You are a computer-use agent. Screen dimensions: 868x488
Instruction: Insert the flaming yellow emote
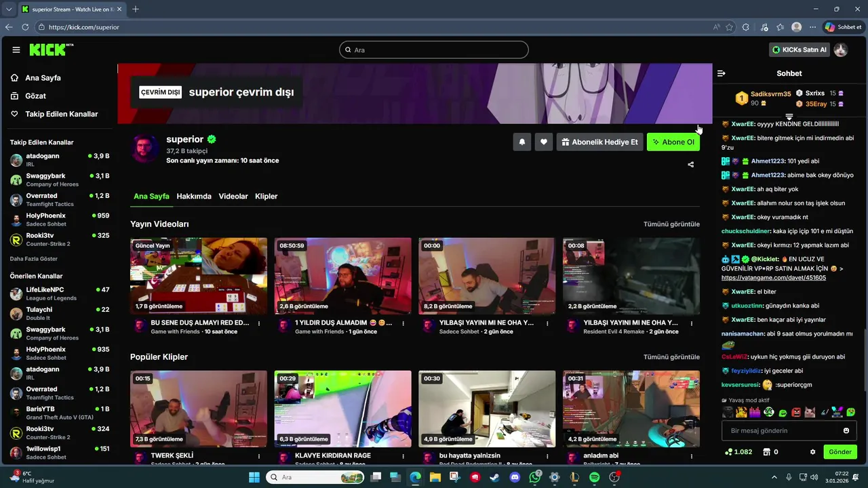(x=741, y=411)
